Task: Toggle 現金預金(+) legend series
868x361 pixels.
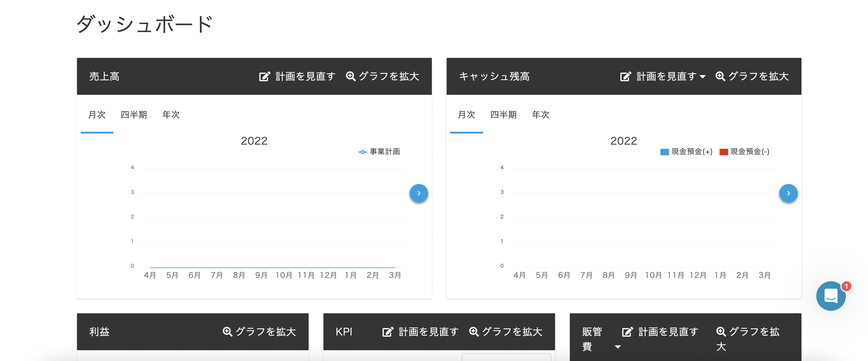Action: pos(686,152)
